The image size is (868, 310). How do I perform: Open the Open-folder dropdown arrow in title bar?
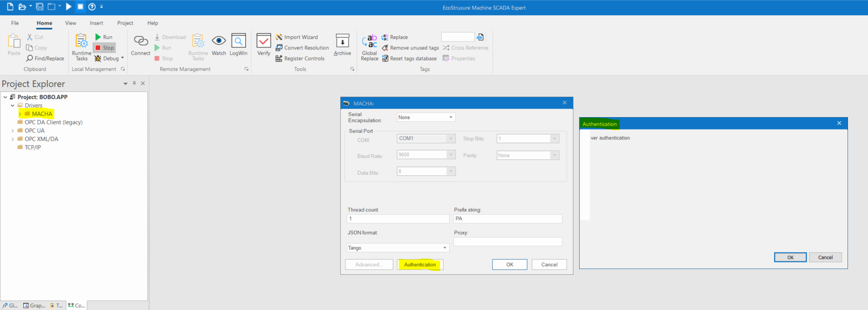[x=31, y=6]
